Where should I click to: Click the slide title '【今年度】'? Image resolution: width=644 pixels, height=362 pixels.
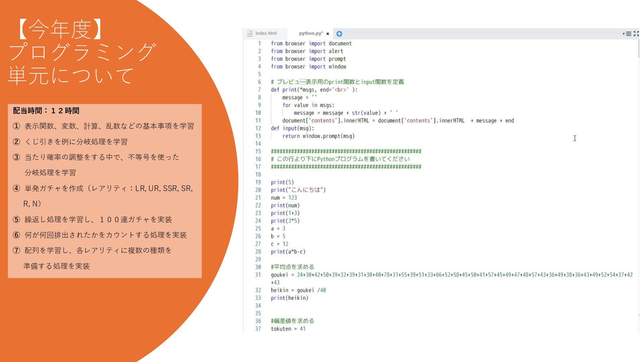pyautogui.click(x=60, y=29)
